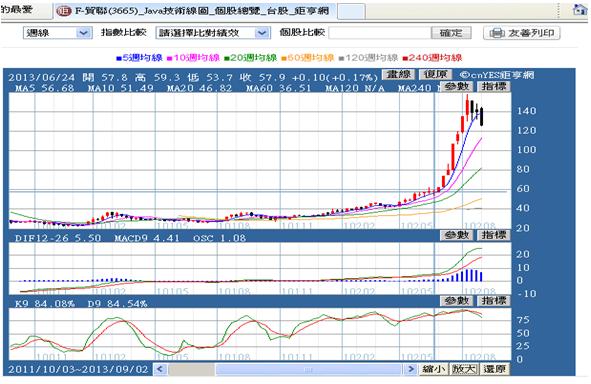Open the 週線 period dropdown

[x=58, y=33]
